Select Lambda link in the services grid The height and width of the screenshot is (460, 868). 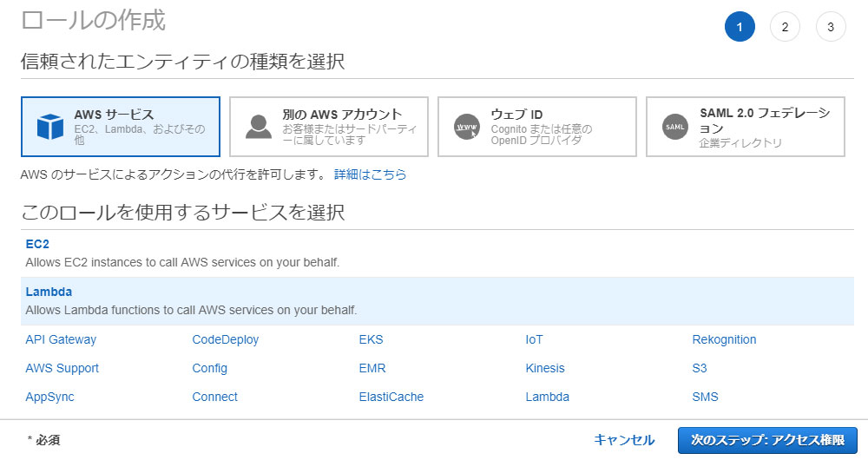click(x=547, y=397)
